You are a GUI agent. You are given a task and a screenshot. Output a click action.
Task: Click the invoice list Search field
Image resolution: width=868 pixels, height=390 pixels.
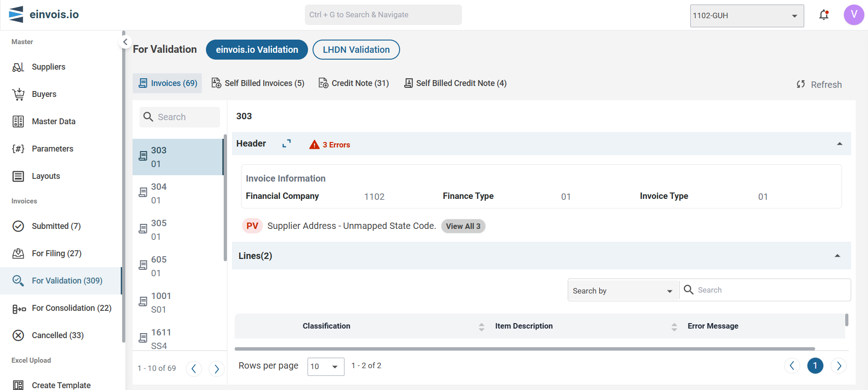[180, 117]
